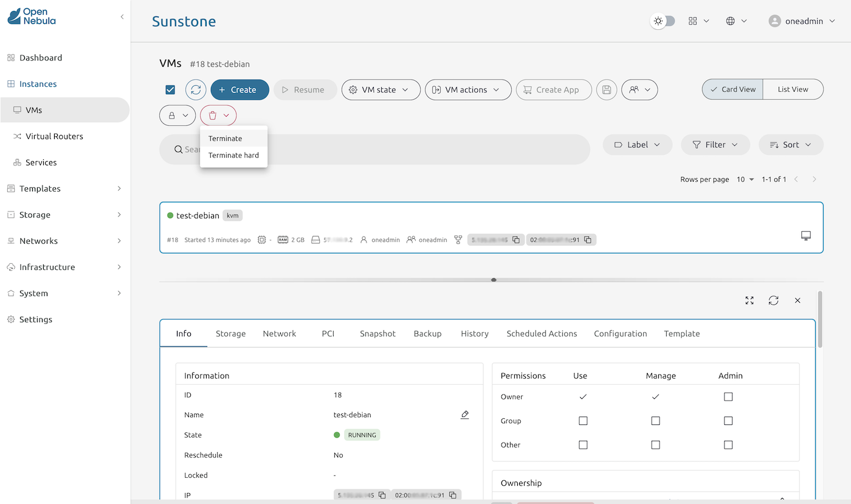Click the edit pencil next to VM name
Image resolution: width=851 pixels, height=504 pixels.
point(464,415)
